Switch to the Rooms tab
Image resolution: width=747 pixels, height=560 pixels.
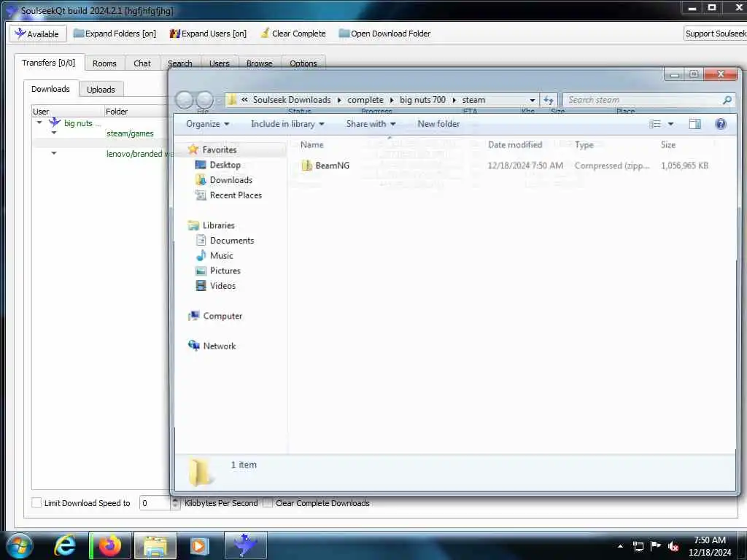pos(104,63)
